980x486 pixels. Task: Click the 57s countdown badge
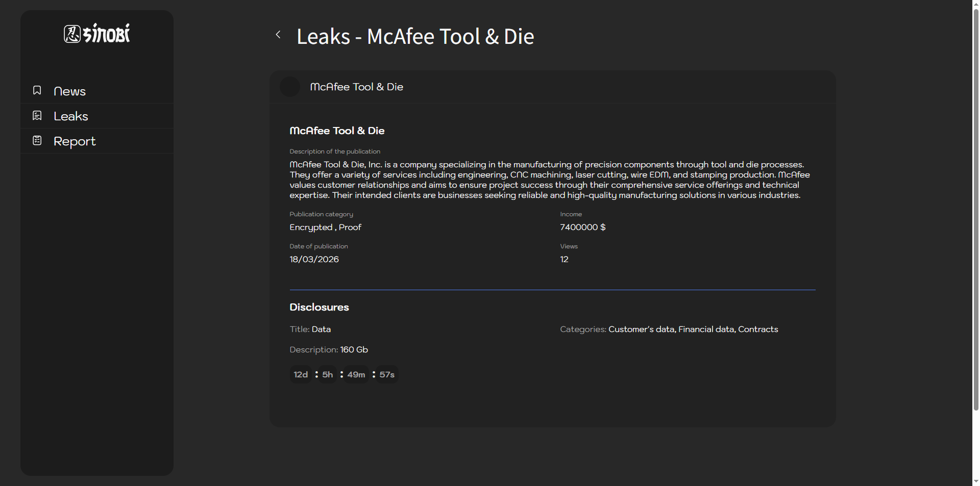[387, 374]
